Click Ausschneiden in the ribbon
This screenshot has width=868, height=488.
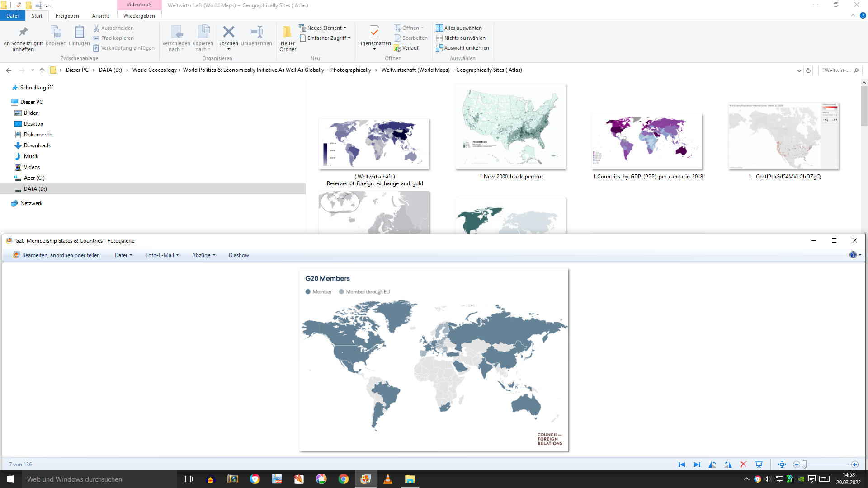(x=113, y=28)
